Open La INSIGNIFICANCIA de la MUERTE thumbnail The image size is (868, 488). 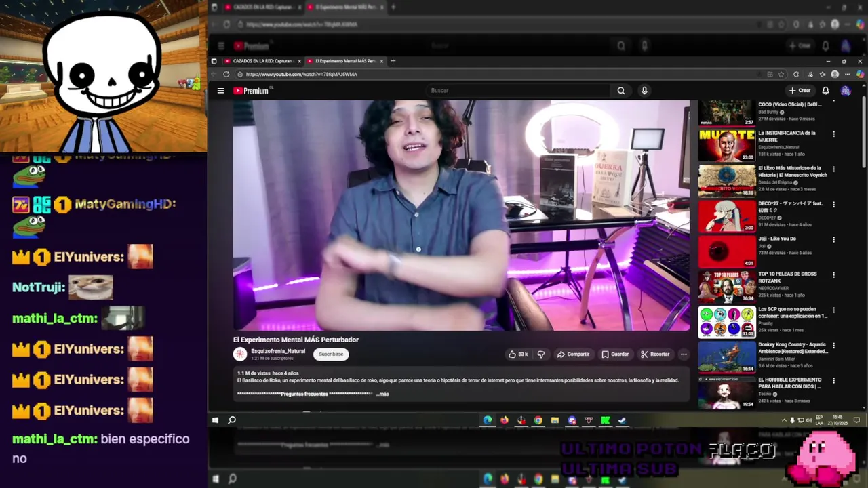[x=727, y=144]
